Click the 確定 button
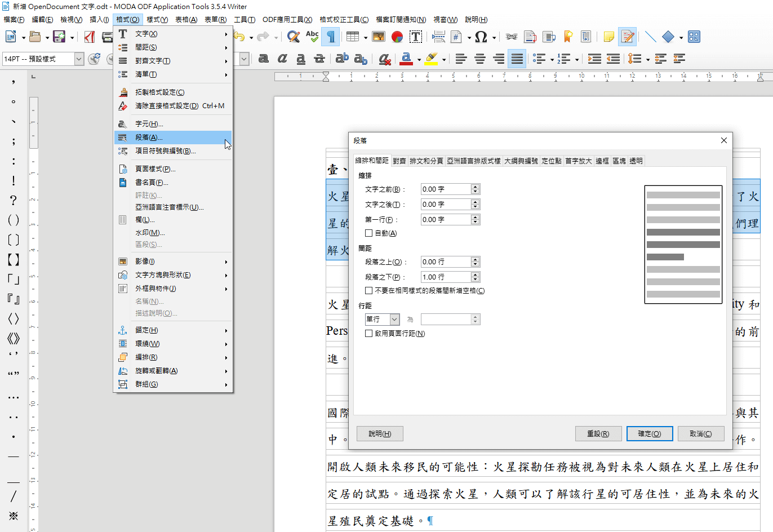The width and height of the screenshot is (773, 532). click(649, 433)
